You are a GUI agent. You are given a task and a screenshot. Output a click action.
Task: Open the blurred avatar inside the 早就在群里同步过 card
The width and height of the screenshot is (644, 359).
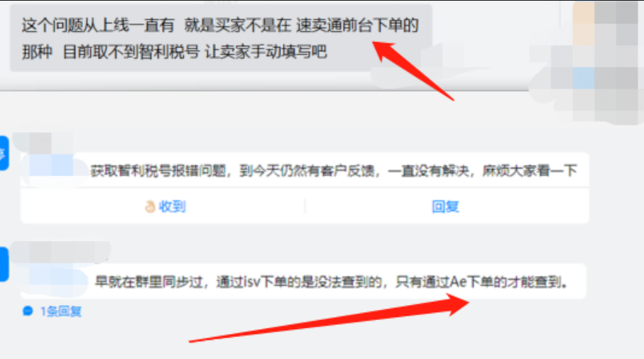[x=54, y=282]
